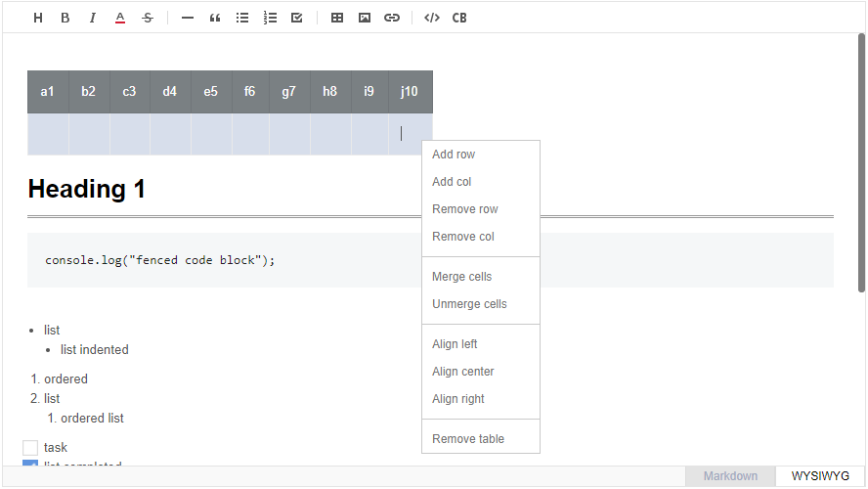This screenshot has width=868, height=489.
Task: Insert a horizontal line via toolbar
Action: 188,18
